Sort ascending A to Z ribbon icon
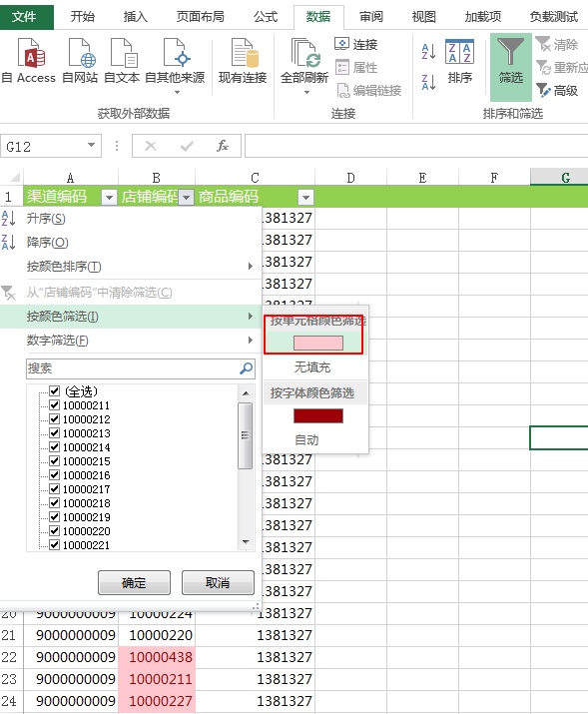Screen dimensions: 588x714 point(428,52)
